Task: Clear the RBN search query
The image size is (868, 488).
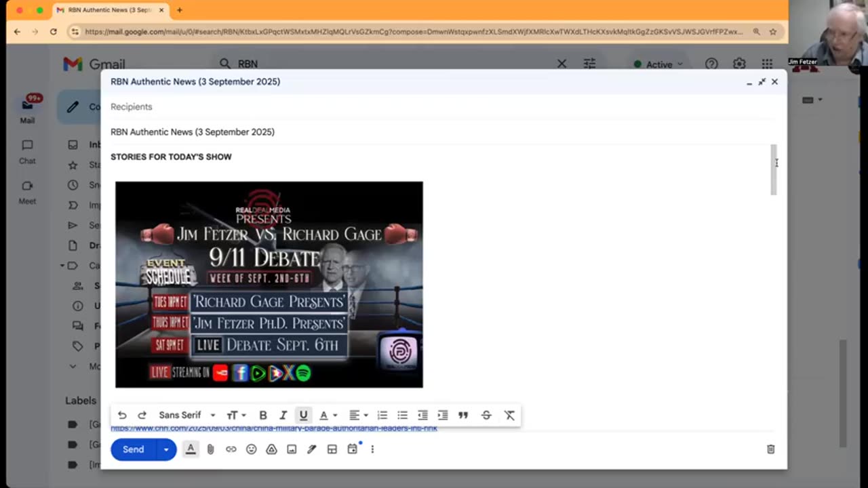Action: 561,64
